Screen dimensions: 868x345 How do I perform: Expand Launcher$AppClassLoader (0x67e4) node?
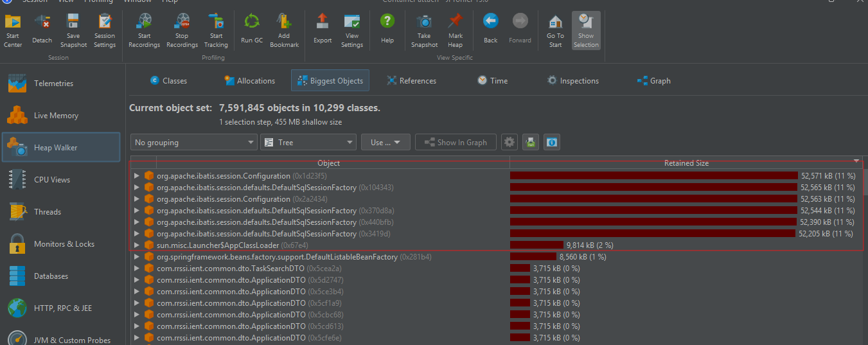point(137,245)
